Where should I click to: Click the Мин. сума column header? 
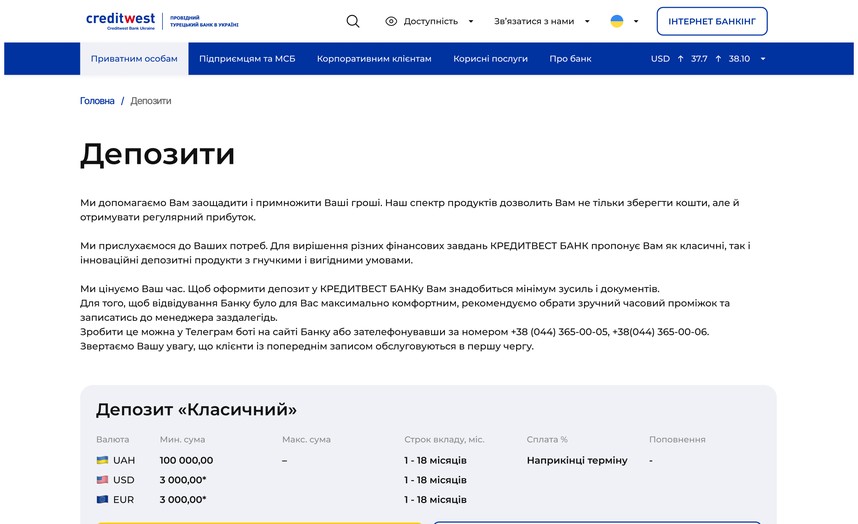[x=182, y=439]
